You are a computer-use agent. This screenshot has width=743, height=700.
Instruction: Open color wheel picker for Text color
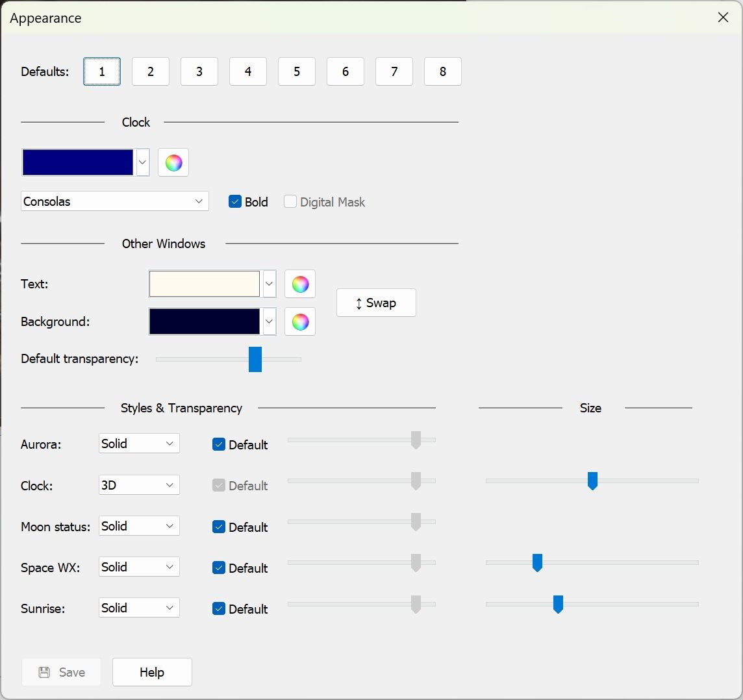point(300,284)
